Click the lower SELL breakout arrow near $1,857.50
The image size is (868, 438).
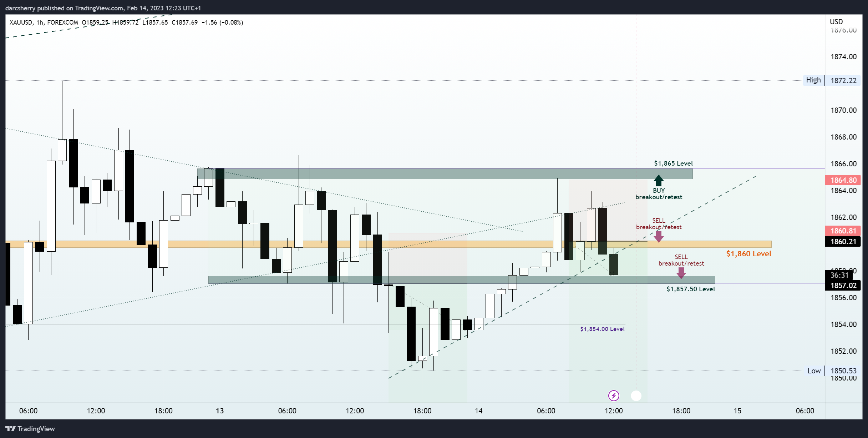click(681, 273)
